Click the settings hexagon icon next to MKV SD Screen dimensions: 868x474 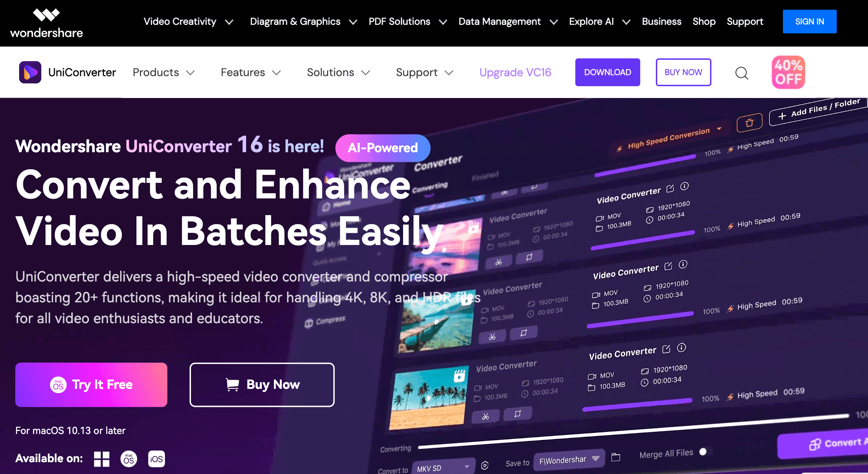(485, 465)
